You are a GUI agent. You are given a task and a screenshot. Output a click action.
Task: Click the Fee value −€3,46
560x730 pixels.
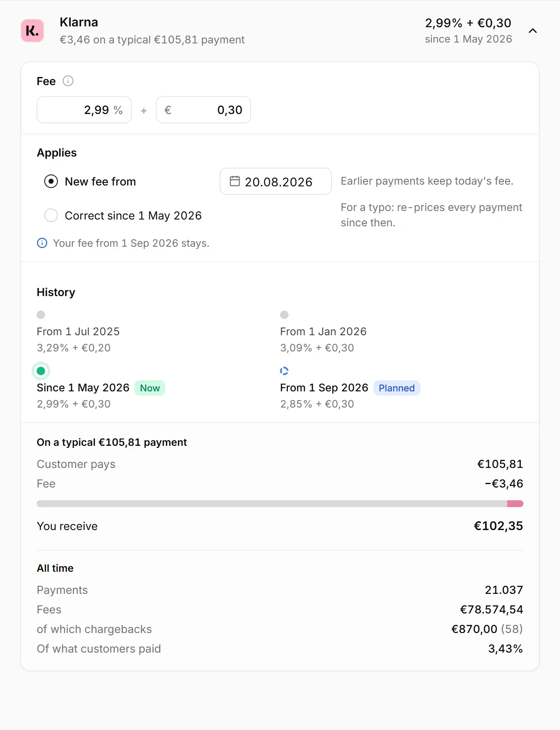pyautogui.click(x=504, y=483)
